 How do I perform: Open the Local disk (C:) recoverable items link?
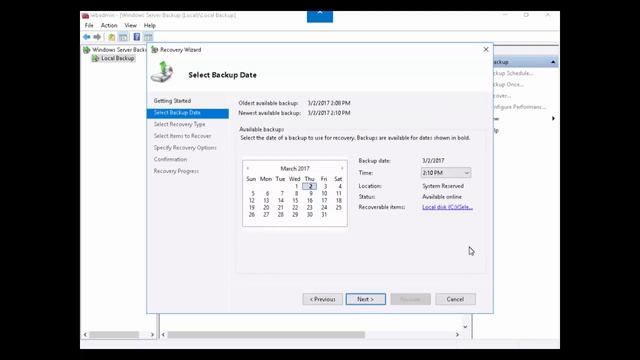[x=447, y=207]
